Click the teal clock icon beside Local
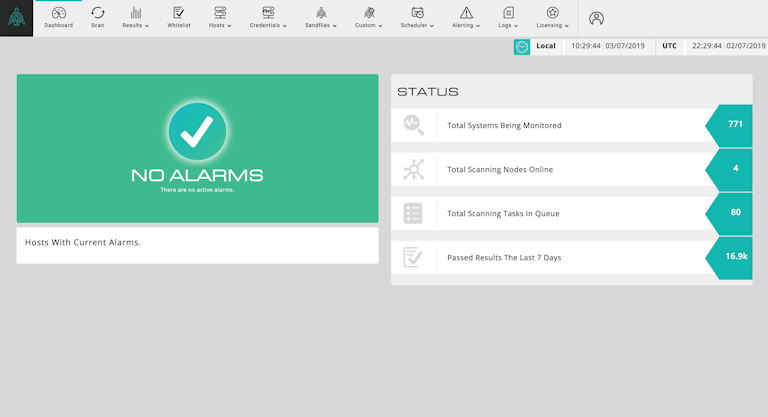768x417 pixels. (x=522, y=47)
